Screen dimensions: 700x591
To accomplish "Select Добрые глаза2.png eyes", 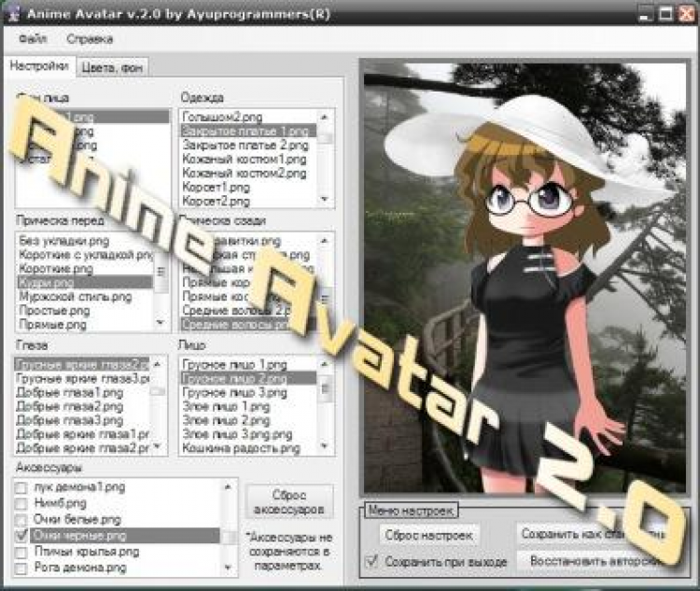I will click(x=82, y=406).
